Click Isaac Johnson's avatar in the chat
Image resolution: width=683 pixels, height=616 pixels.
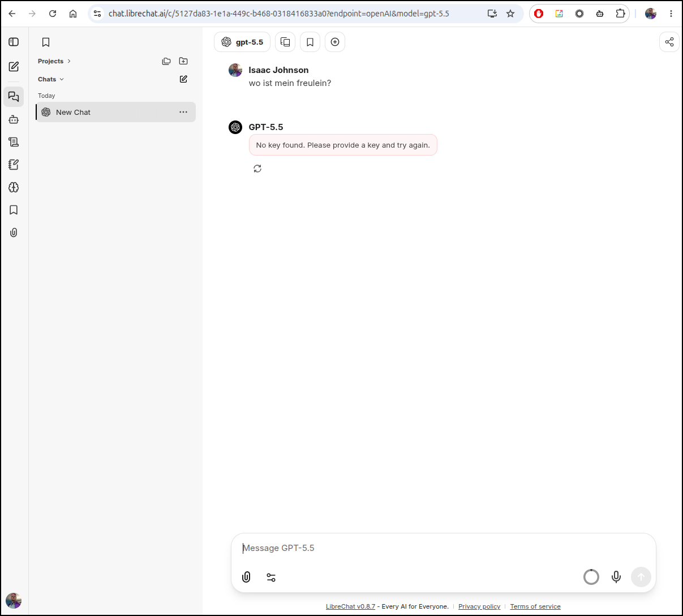pos(235,70)
